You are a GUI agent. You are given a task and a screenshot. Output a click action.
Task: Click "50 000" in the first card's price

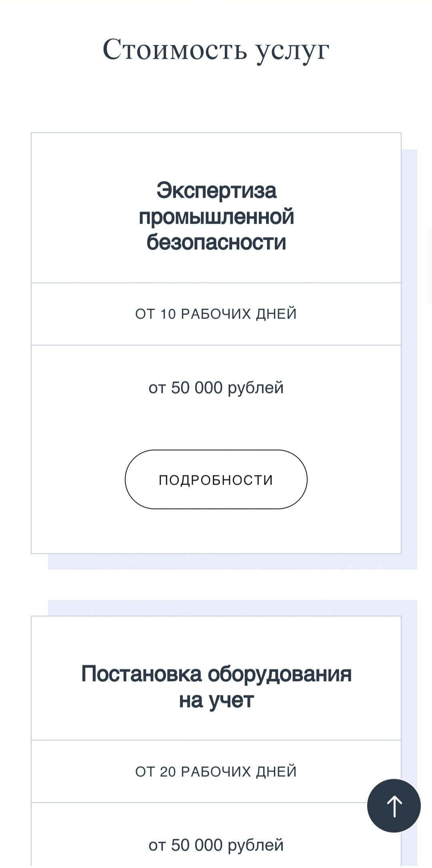(x=196, y=388)
